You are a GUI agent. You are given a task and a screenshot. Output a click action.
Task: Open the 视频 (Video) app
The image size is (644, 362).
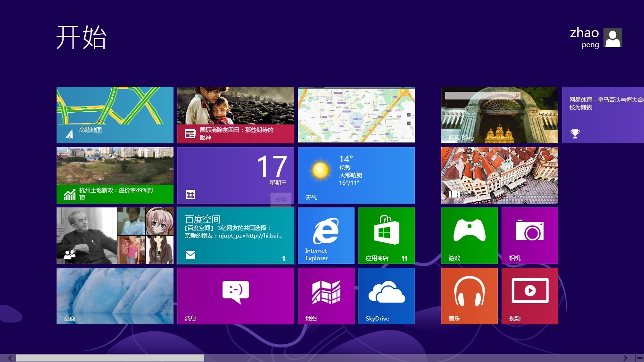[529, 296]
